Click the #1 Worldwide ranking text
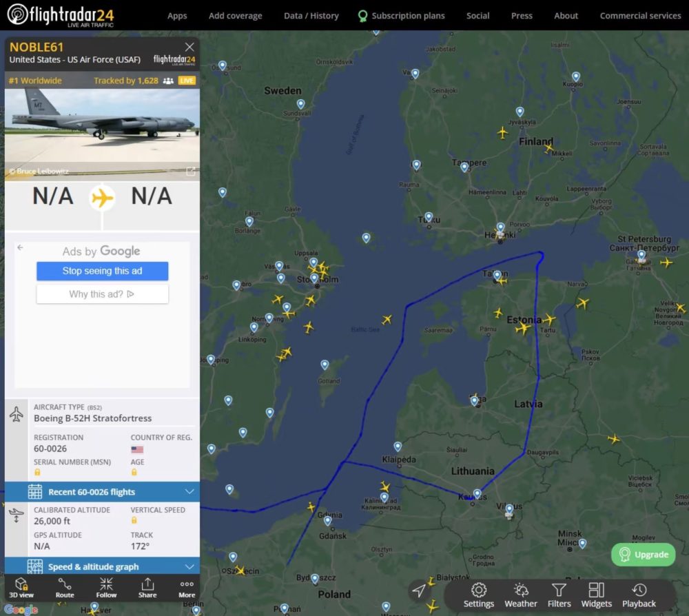Screen dimensions: 689x616 [x=35, y=81]
